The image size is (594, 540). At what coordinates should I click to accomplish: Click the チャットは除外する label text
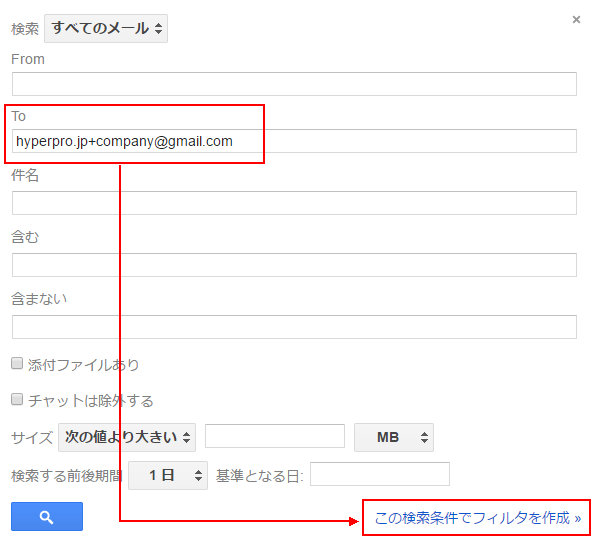91,401
